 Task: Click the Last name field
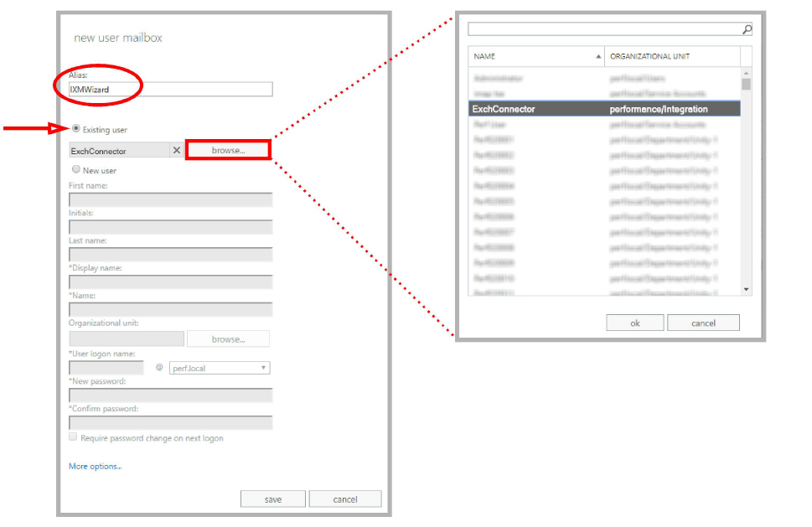170,255
